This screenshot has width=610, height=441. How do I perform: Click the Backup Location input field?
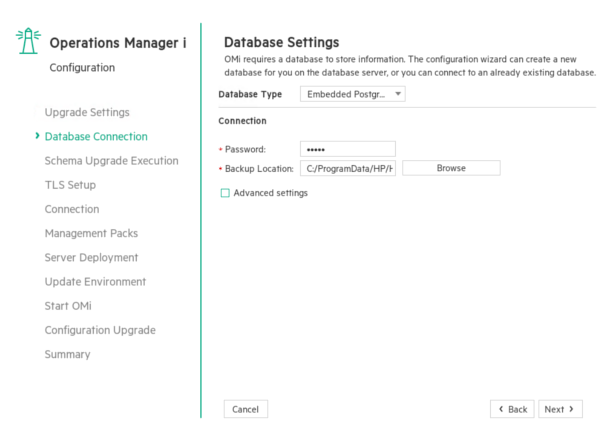(348, 168)
